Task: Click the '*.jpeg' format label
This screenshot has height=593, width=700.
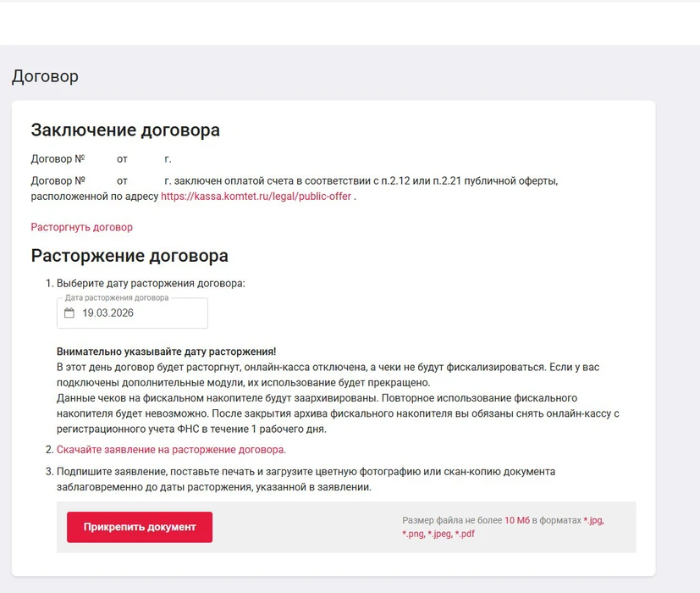Action: tap(439, 534)
